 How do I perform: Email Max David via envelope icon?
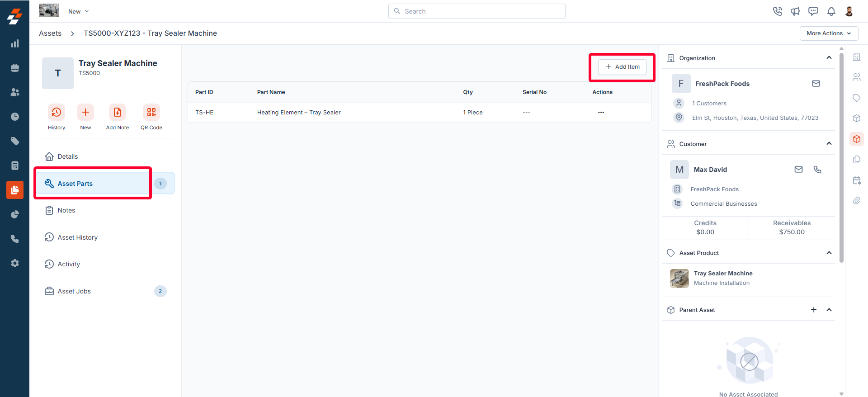pos(799,170)
